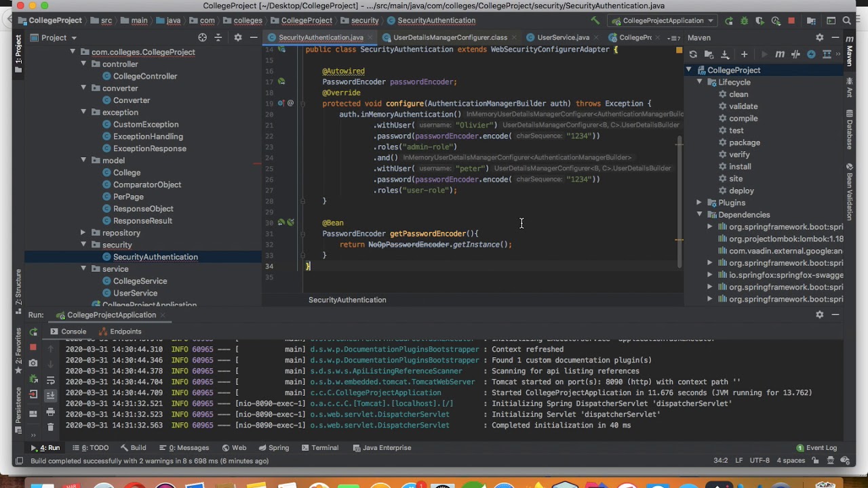
Task: Clear console output with the trash icon
Action: pos(50,427)
